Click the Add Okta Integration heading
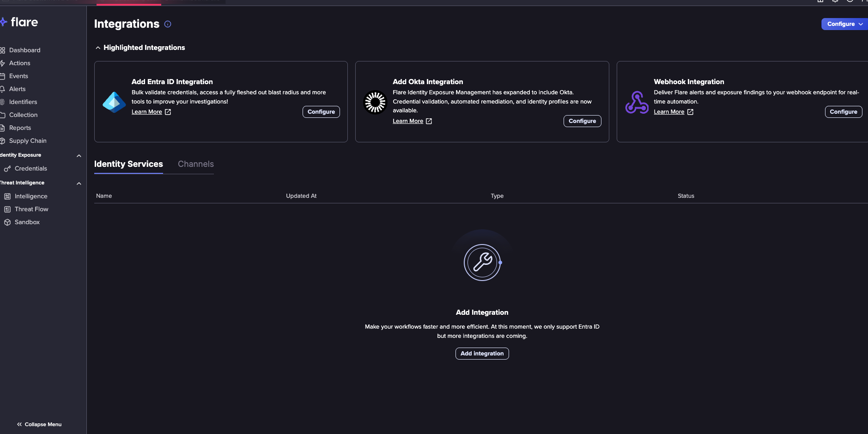This screenshot has height=434, width=868. pyautogui.click(x=428, y=82)
